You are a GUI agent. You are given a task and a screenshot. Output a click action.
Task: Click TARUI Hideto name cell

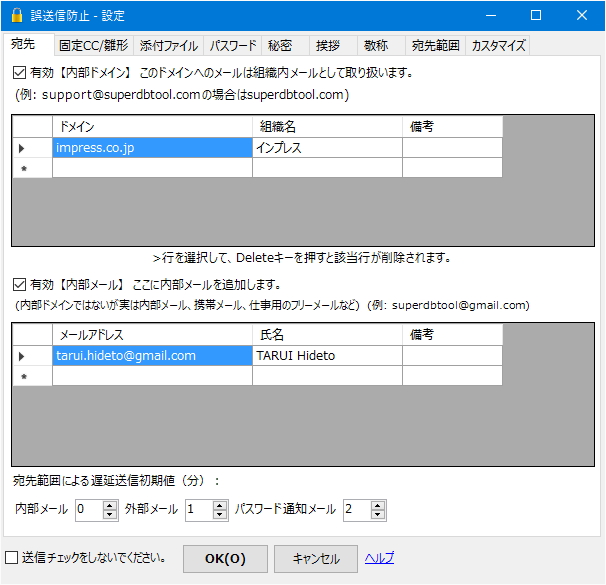click(x=327, y=355)
